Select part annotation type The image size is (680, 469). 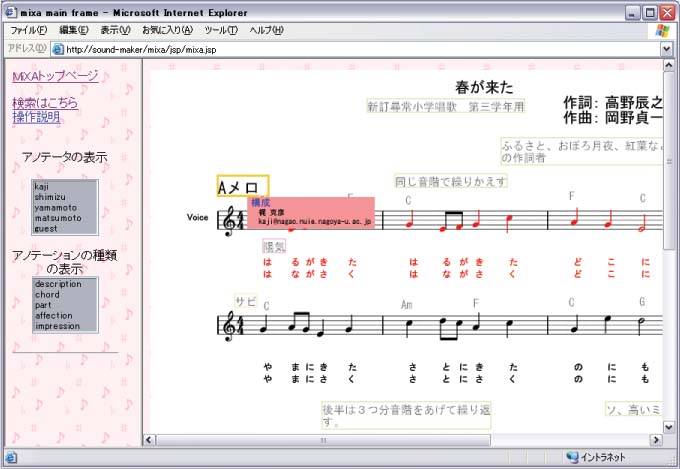coord(65,305)
